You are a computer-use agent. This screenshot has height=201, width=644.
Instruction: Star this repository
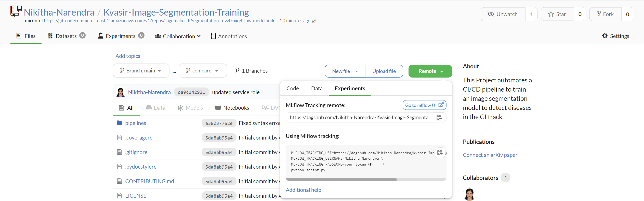(x=557, y=14)
